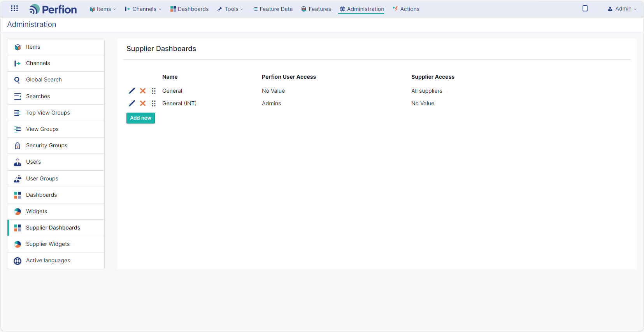Screen dimensions: 644x332
Task: Open Top View Groups in the sidebar
Action: [x=56, y=113]
